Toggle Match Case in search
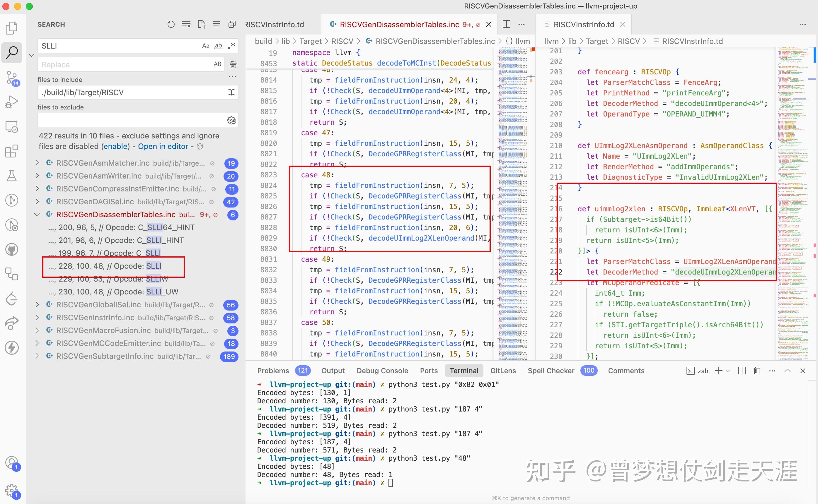The height and width of the screenshot is (504, 818). pos(205,46)
